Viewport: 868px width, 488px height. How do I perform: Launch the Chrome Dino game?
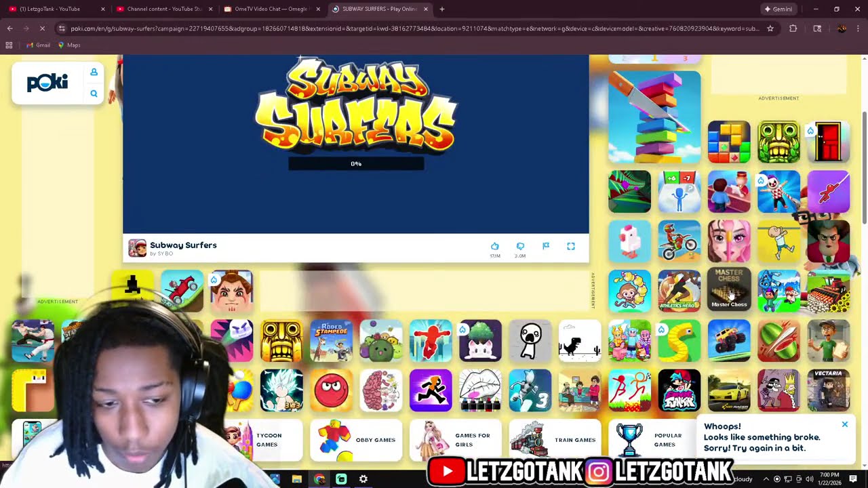[580, 340]
